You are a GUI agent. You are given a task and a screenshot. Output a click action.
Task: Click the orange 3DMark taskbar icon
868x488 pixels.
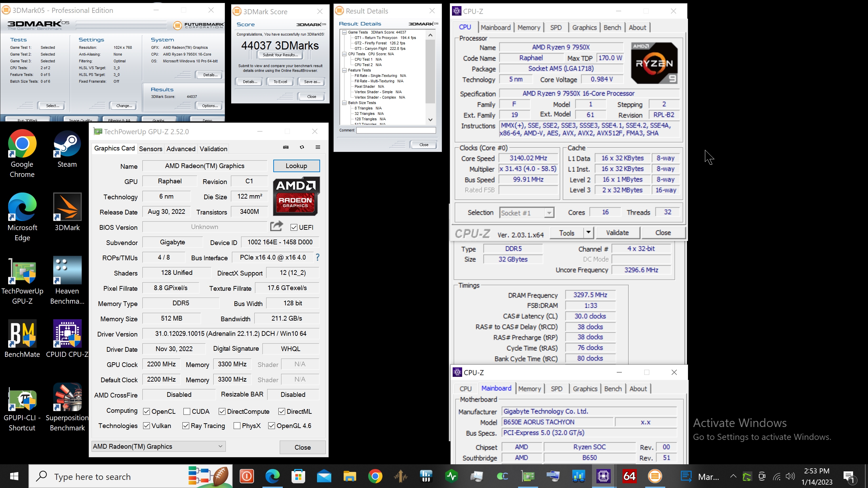[655, 476]
